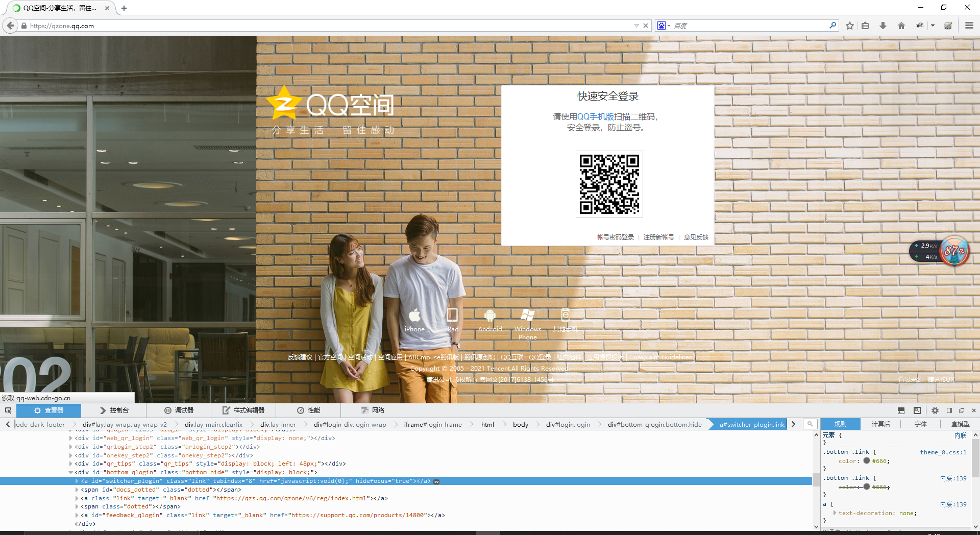
Task: Click the 'ev' event badge on selected node
Action: tap(436, 481)
